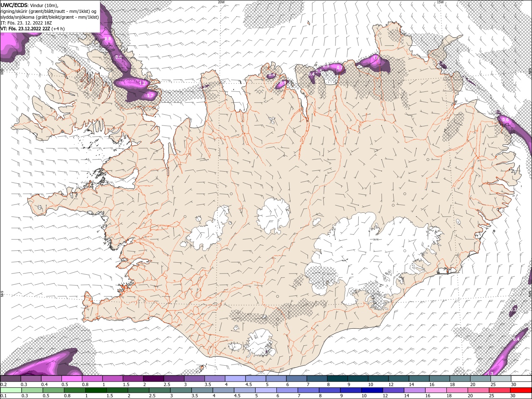Click the 'IT: Fös. 23. 12. 2022 18Z' line

click(26, 23)
